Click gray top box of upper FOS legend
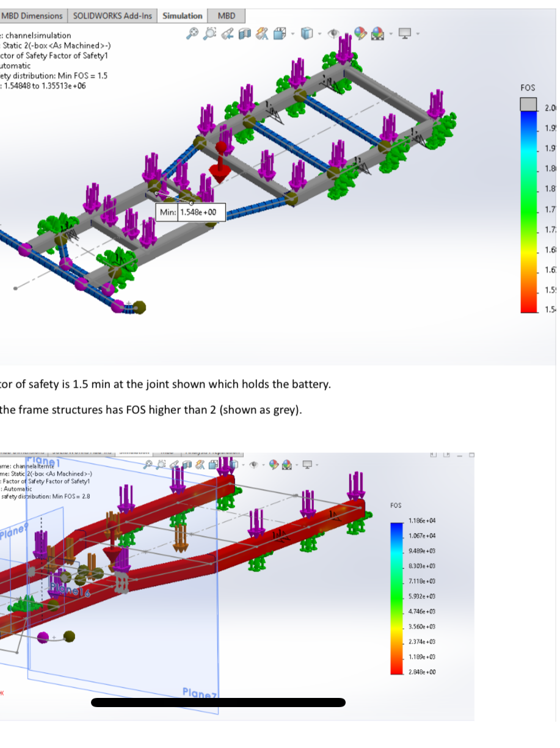The width and height of the screenshot is (560, 748). tap(528, 105)
